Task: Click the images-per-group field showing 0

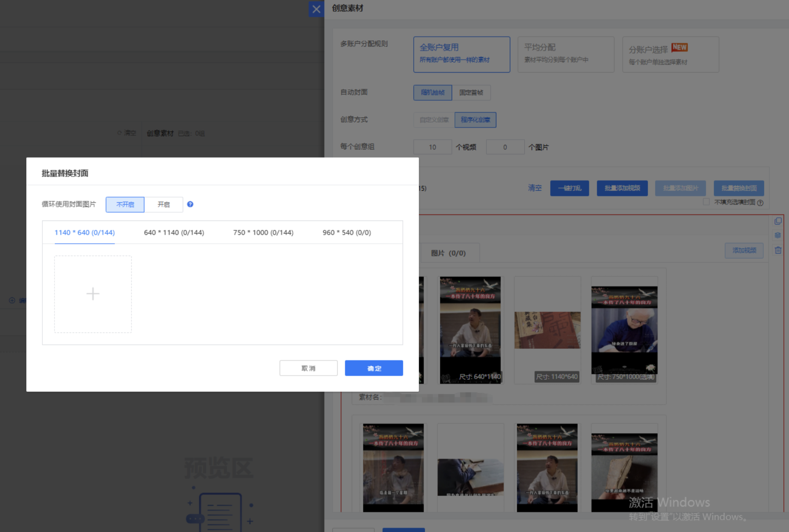Action: (505, 147)
